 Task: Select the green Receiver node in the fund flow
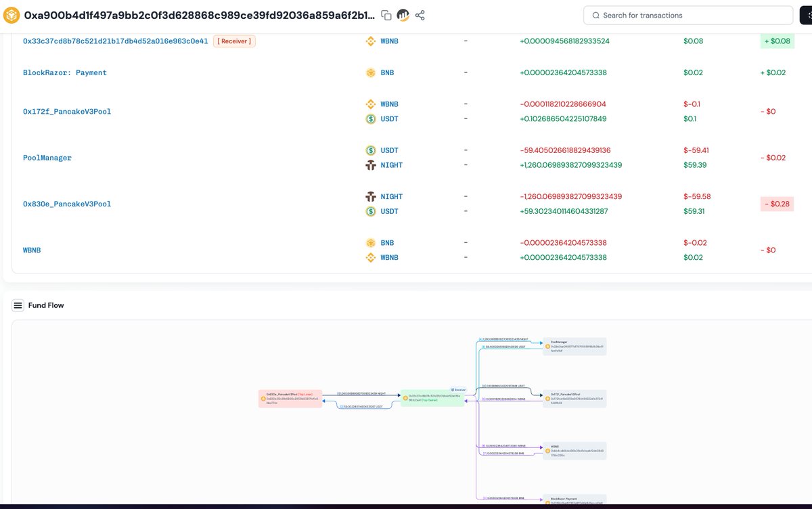coord(433,397)
